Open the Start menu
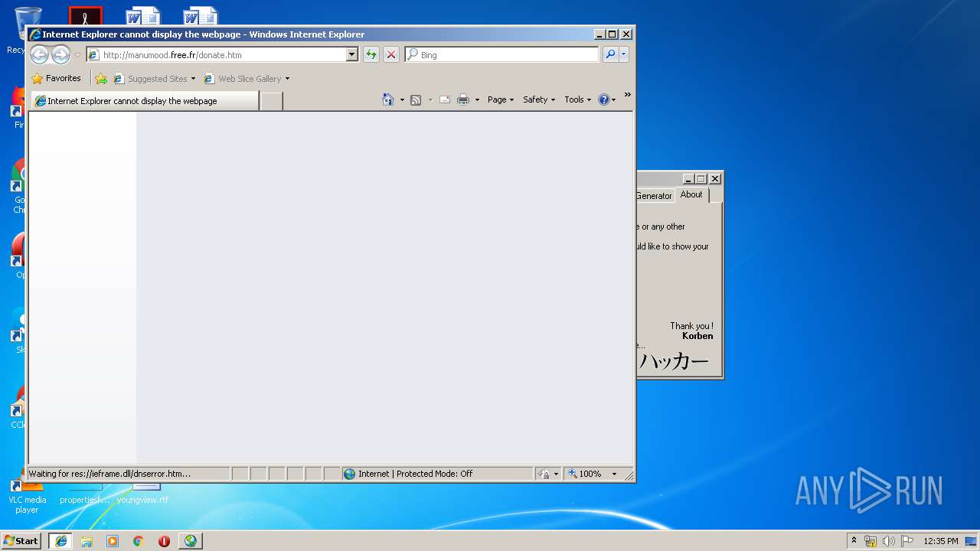 [21, 540]
